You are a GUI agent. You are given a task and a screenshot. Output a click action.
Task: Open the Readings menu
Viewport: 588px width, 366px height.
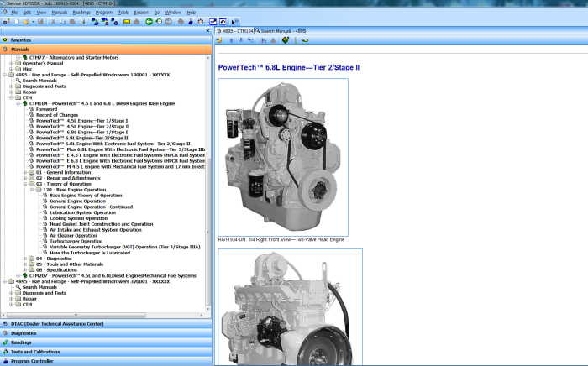click(81, 13)
